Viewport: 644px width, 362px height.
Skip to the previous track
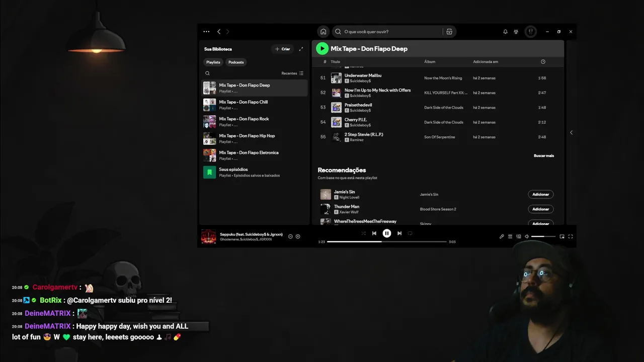374,233
